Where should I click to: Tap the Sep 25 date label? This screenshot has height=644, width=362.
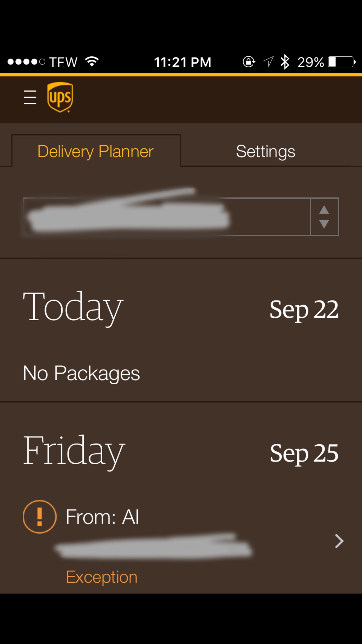304,453
